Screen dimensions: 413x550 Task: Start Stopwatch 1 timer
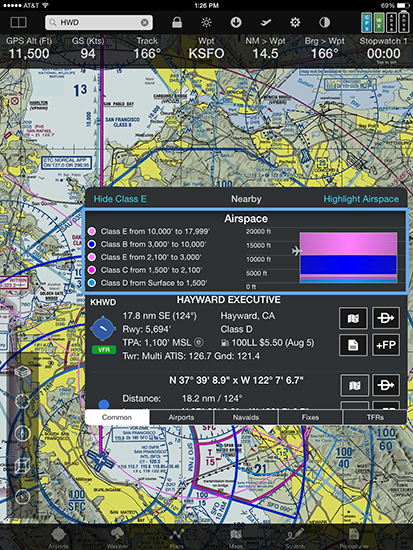[x=384, y=50]
